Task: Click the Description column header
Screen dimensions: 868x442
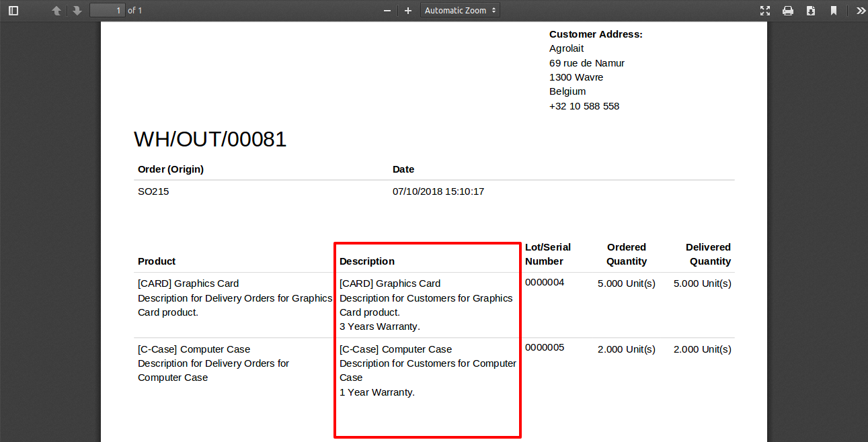Action: pyautogui.click(x=367, y=261)
